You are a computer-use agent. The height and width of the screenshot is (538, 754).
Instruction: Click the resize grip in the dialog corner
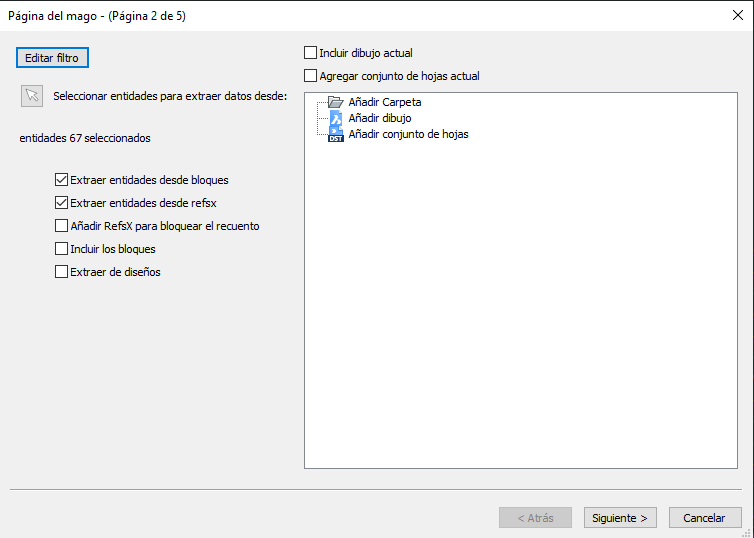(x=747, y=532)
